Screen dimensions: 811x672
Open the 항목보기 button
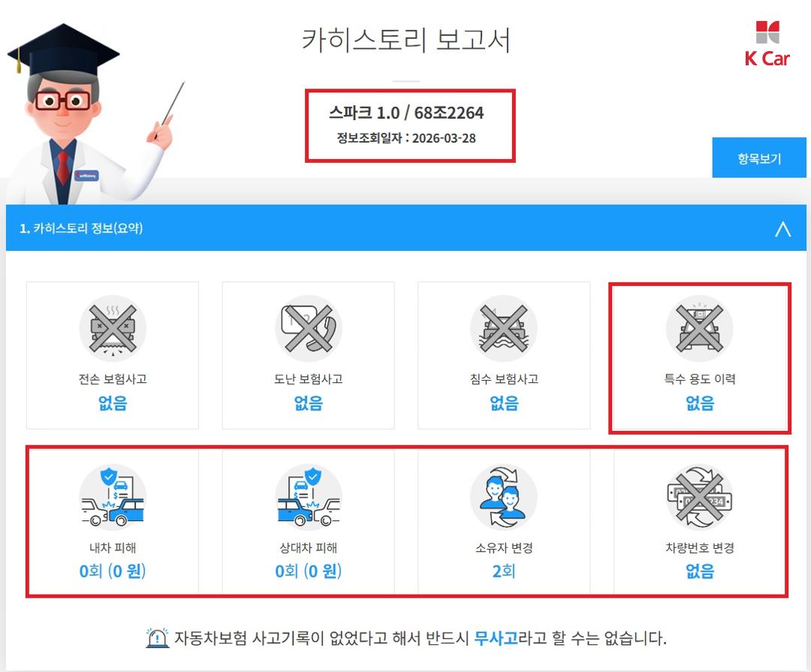(x=758, y=158)
